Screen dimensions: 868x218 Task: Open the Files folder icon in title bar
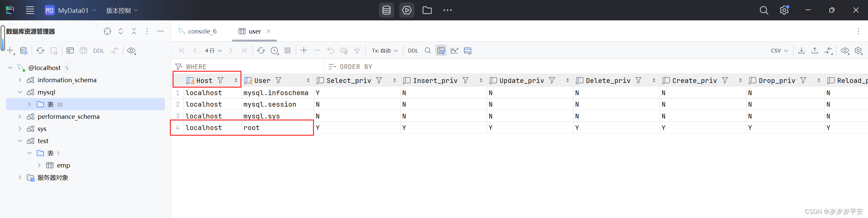pyautogui.click(x=427, y=10)
